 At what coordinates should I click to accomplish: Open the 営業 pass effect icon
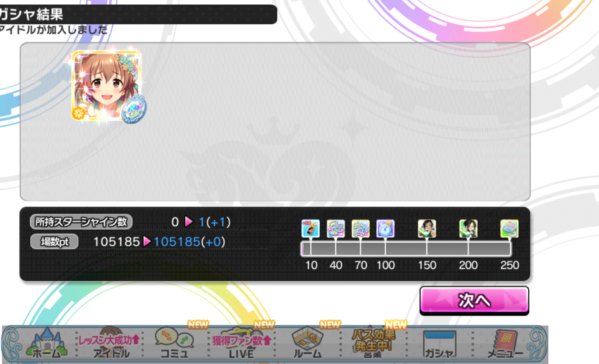point(373,343)
